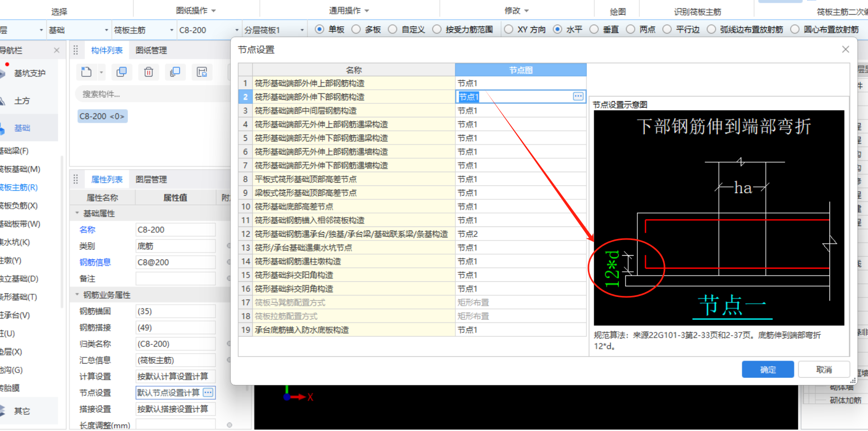Select the 自定义 radio option
This screenshot has width=868, height=431.
[x=392, y=29]
